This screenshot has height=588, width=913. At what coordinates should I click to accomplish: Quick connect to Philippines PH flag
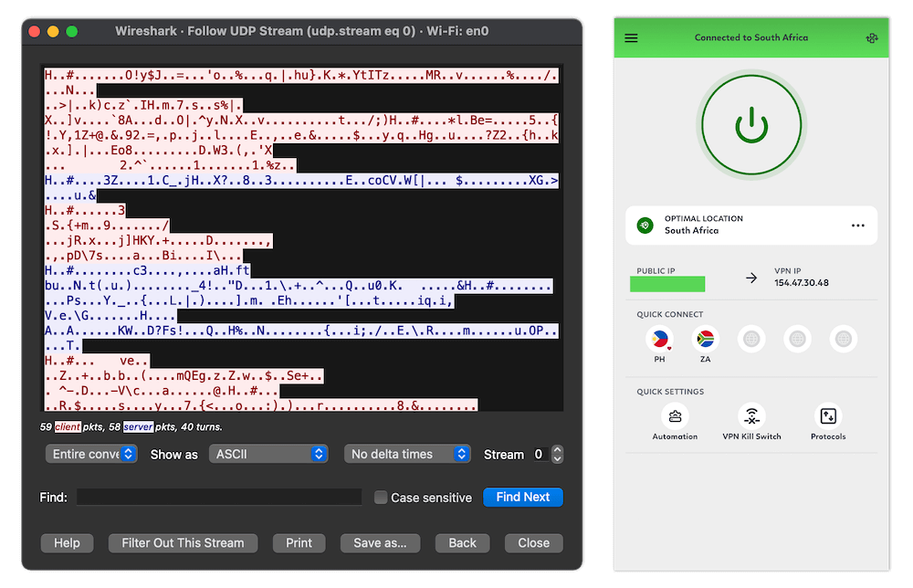pos(659,340)
